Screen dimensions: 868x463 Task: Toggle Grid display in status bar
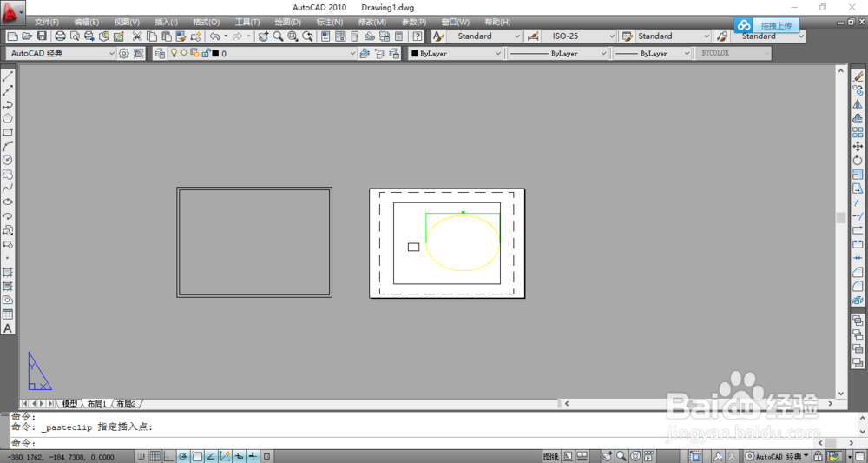click(155, 456)
